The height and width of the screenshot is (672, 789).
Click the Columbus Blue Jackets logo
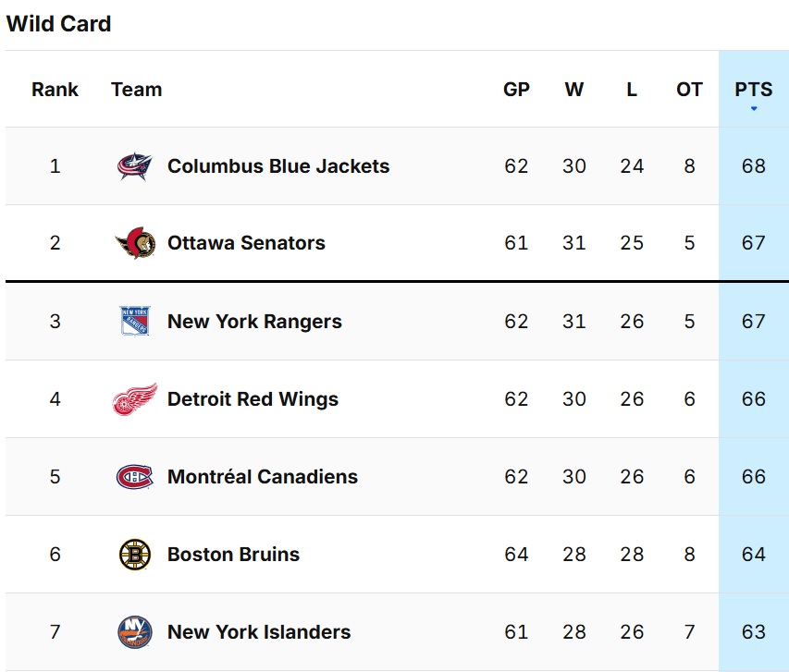134,166
